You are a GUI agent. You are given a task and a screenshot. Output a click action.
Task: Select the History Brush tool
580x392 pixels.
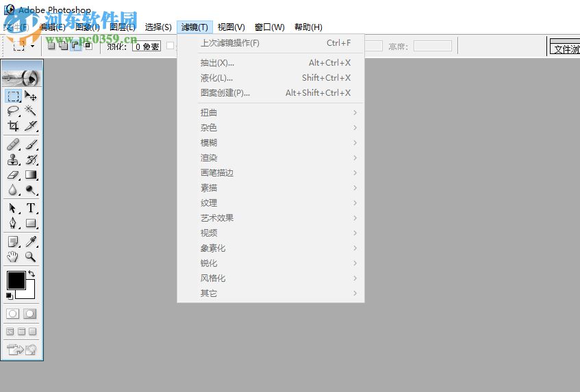pyautogui.click(x=31, y=159)
